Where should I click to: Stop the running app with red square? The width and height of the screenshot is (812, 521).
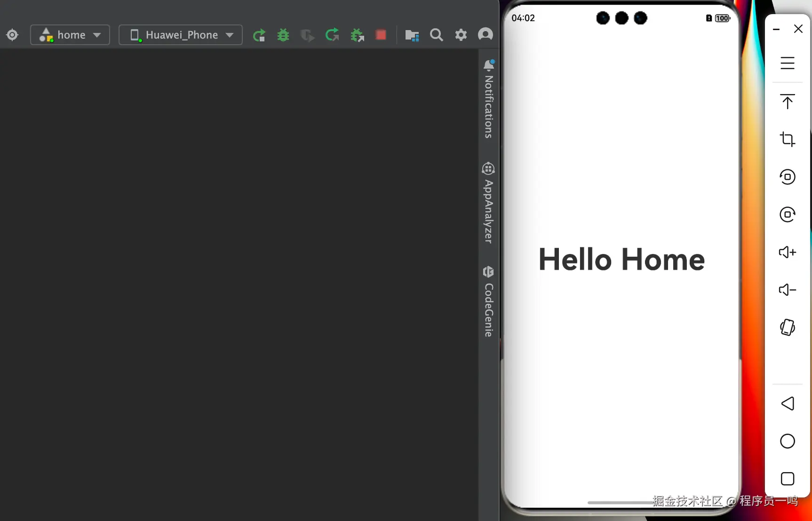coord(381,35)
